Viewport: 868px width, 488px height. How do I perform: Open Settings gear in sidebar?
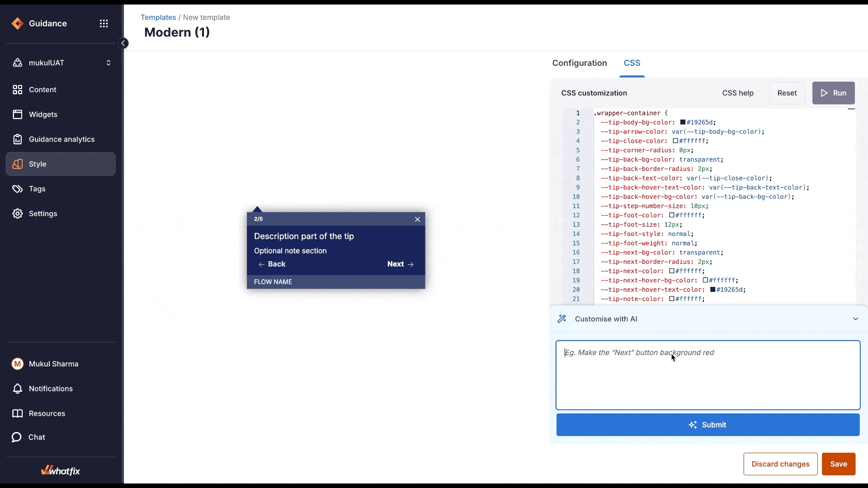pyautogui.click(x=18, y=214)
